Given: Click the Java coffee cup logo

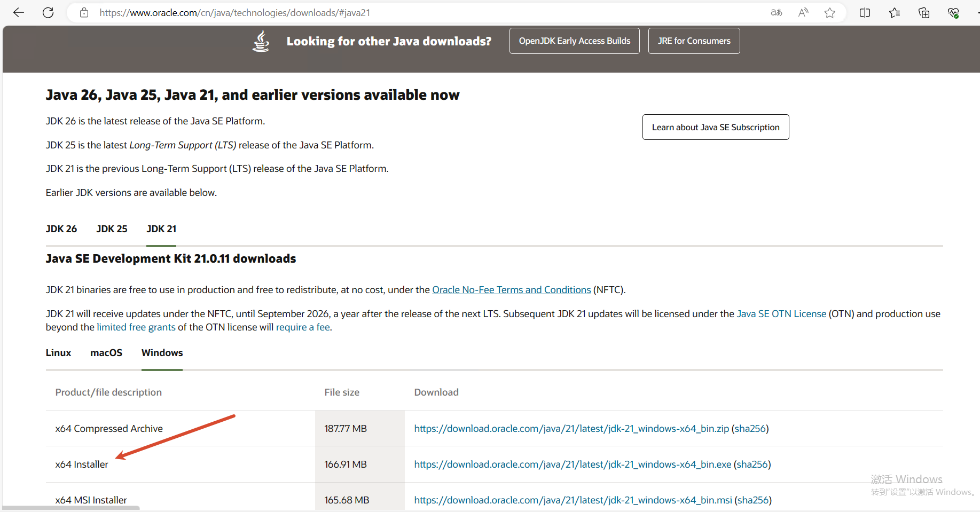Looking at the screenshot, I should pyautogui.click(x=261, y=41).
